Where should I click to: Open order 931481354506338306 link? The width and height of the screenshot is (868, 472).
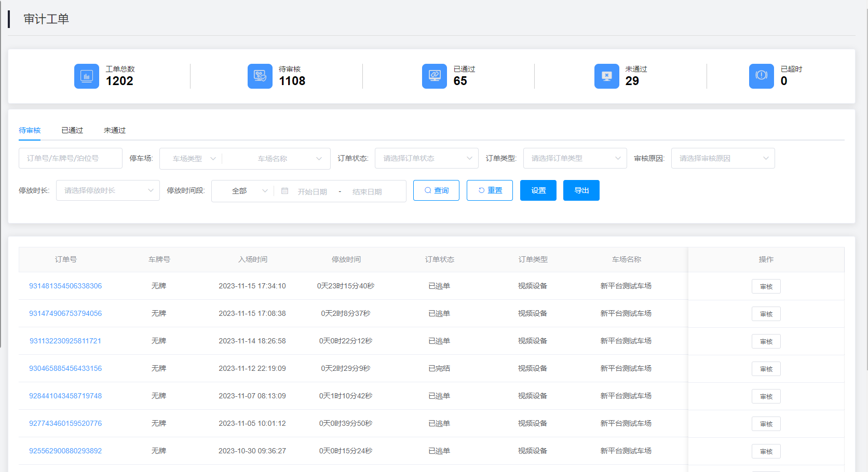(x=65, y=286)
